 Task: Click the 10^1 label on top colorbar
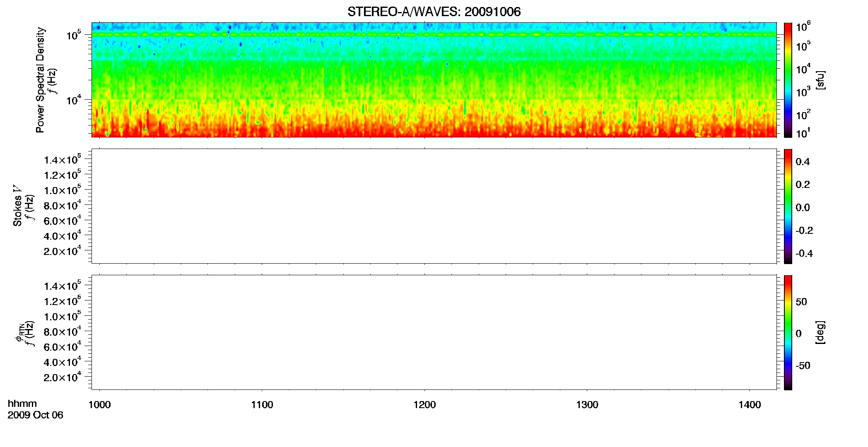(x=803, y=133)
